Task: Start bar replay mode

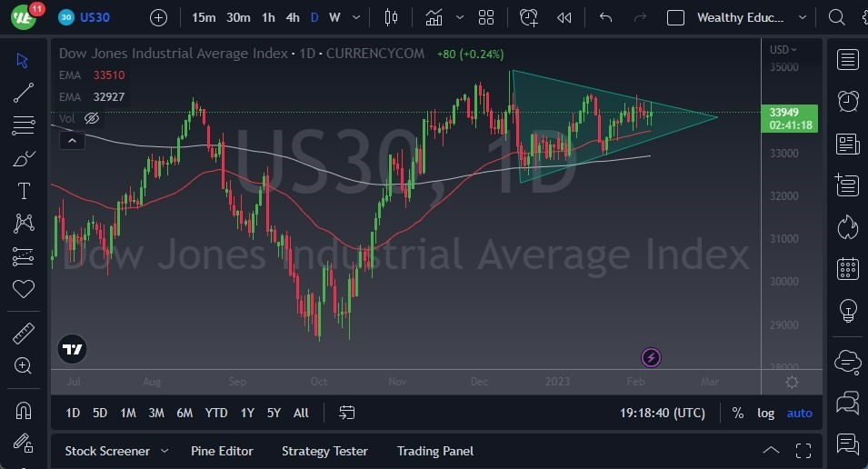Action: click(x=564, y=17)
